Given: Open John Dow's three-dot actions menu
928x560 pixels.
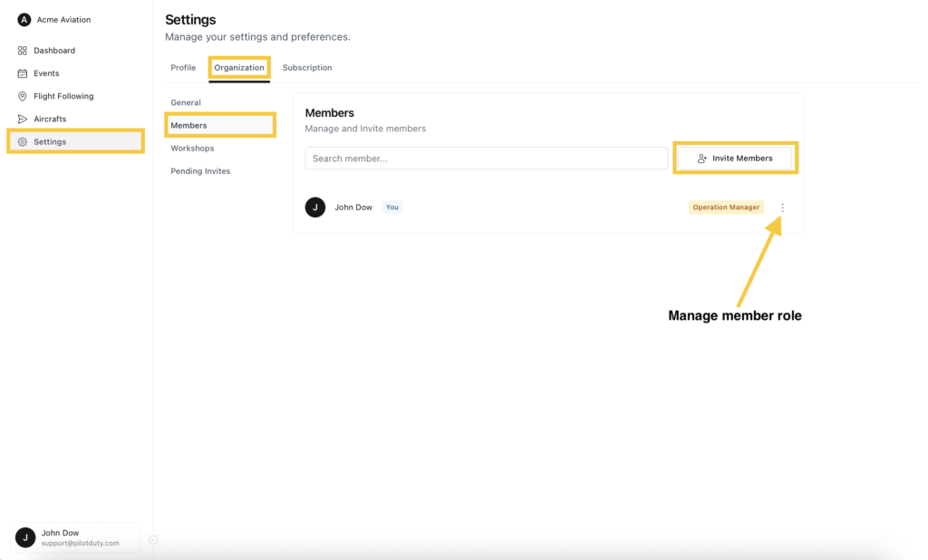Looking at the screenshot, I should (782, 207).
